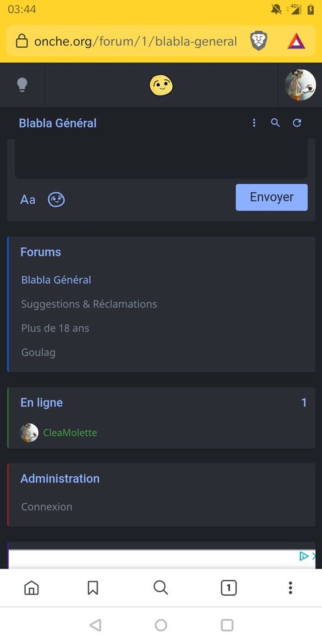Tap the Onche smiley logo in the header

pyautogui.click(x=161, y=86)
